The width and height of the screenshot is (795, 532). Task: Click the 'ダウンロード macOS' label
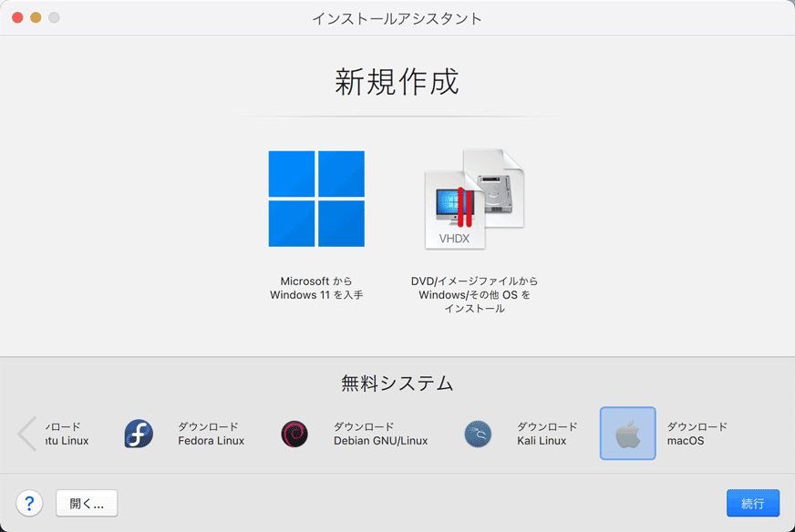coord(697,434)
